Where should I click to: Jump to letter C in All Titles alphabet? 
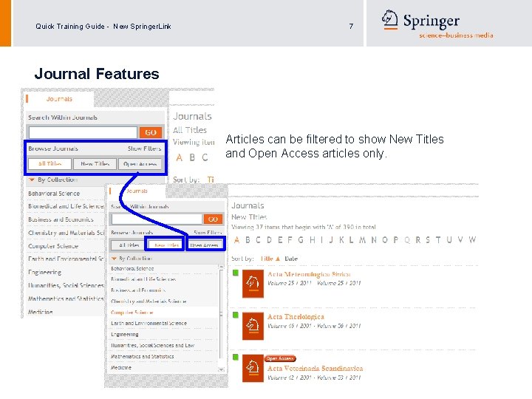(205, 157)
